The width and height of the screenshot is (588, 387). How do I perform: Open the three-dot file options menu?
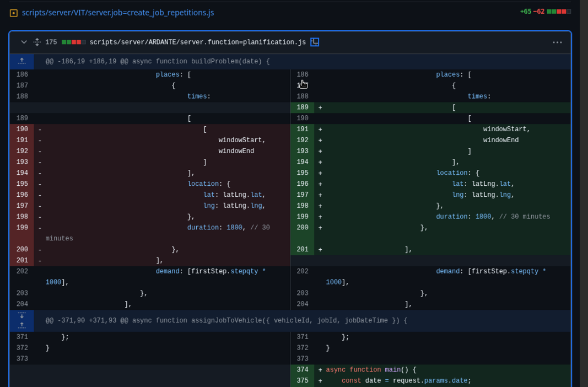pyautogui.click(x=557, y=42)
